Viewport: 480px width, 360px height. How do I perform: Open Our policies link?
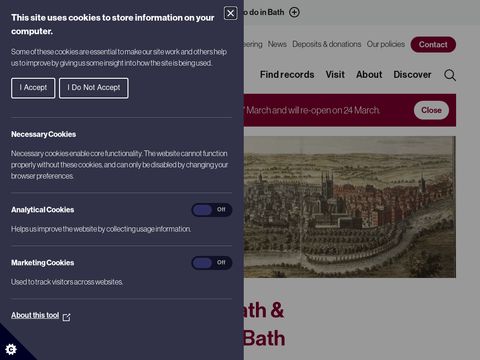(x=386, y=44)
